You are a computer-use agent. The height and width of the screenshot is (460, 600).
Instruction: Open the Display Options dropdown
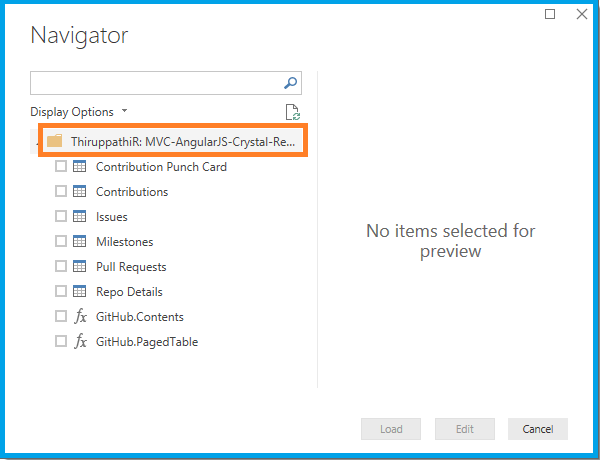pos(79,112)
